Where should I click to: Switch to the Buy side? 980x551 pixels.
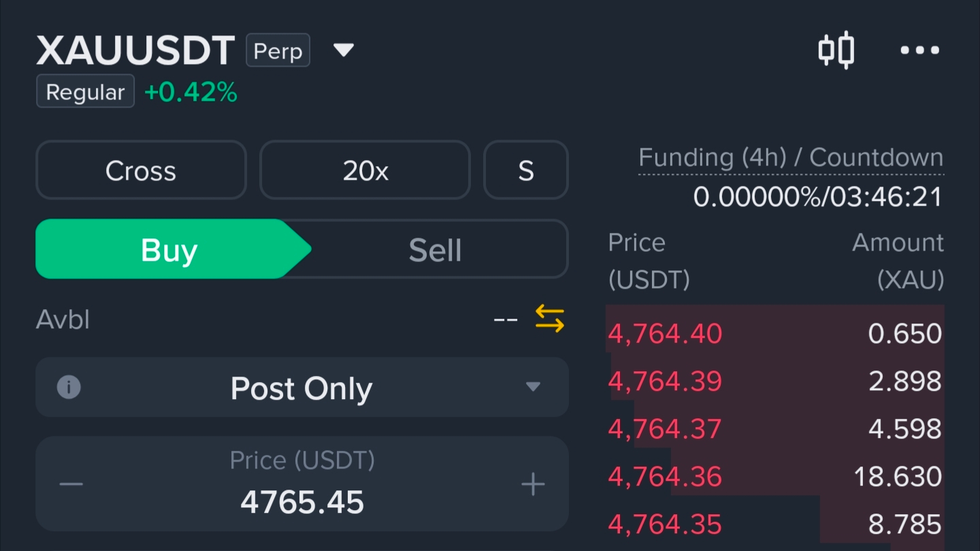[x=169, y=249]
